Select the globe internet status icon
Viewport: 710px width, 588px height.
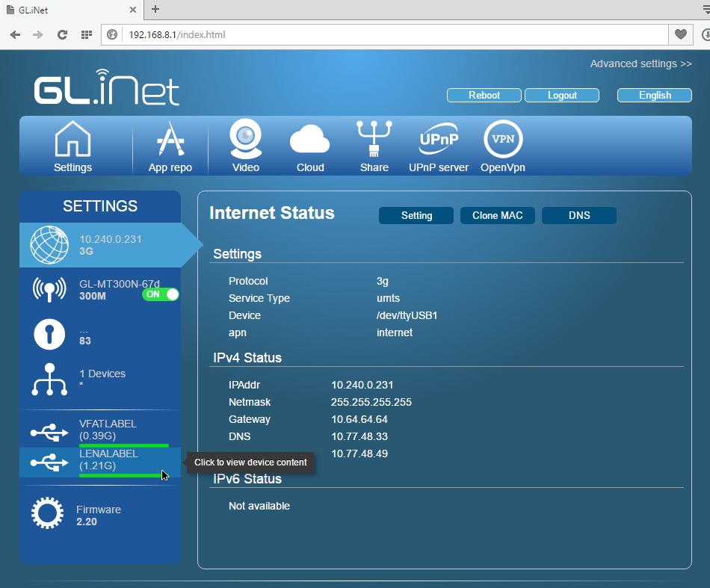point(49,245)
